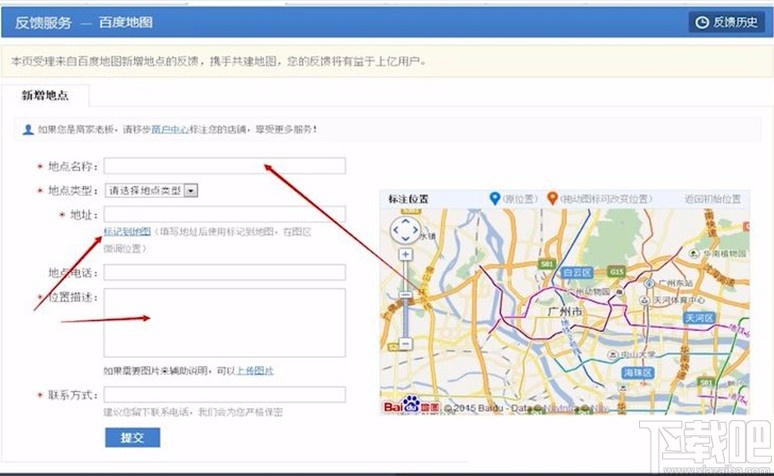
Task: Focus the 联系方式 input field
Action: click(x=225, y=395)
